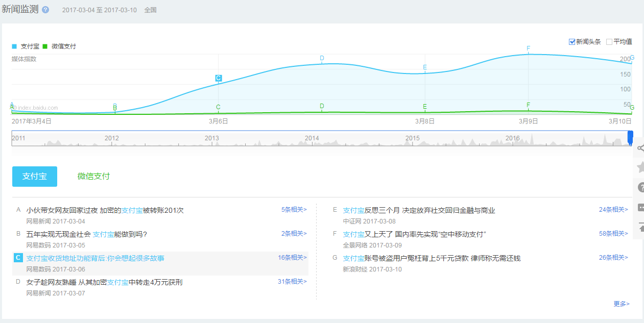The image size is (644, 323).
Task: Switch to the 微信支付 news tab
Action: click(x=93, y=177)
